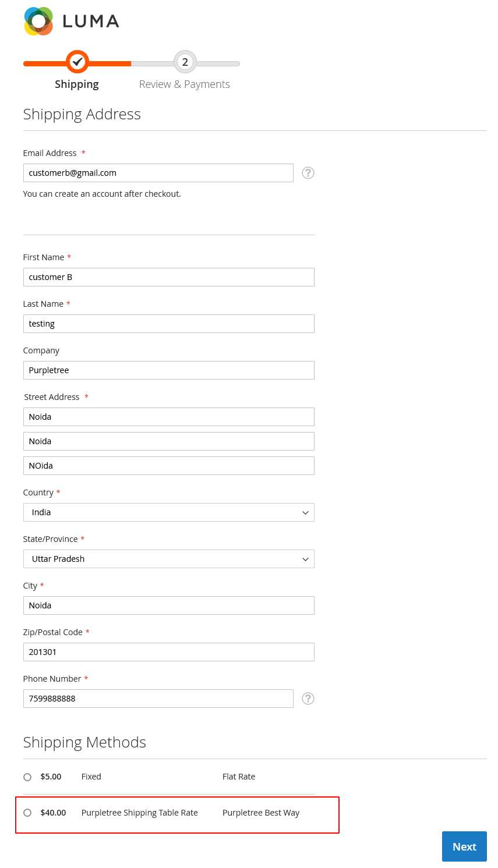The width and height of the screenshot is (498, 868).
Task: Select the $40.00 Purpletree Best Way option
Action: [27, 813]
